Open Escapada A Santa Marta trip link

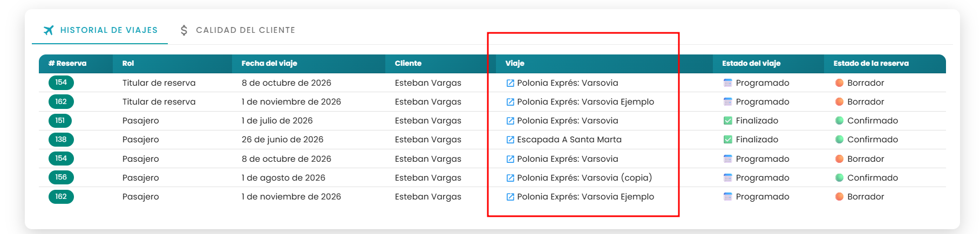(569, 140)
